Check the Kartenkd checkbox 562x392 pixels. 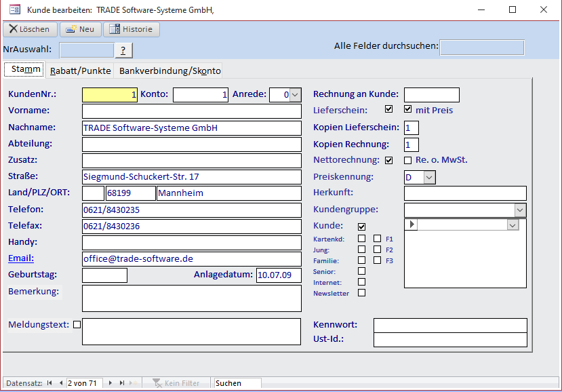(x=361, y=239)
